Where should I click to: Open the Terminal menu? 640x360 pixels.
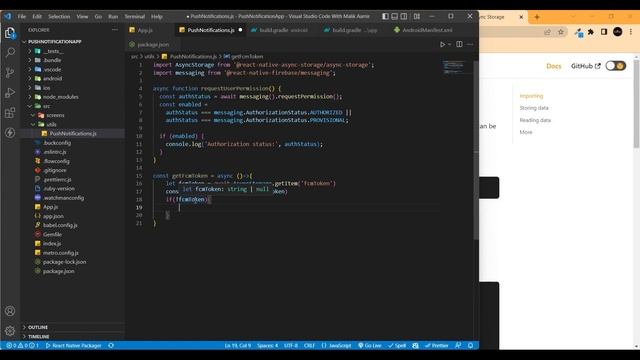click(135, 17)
